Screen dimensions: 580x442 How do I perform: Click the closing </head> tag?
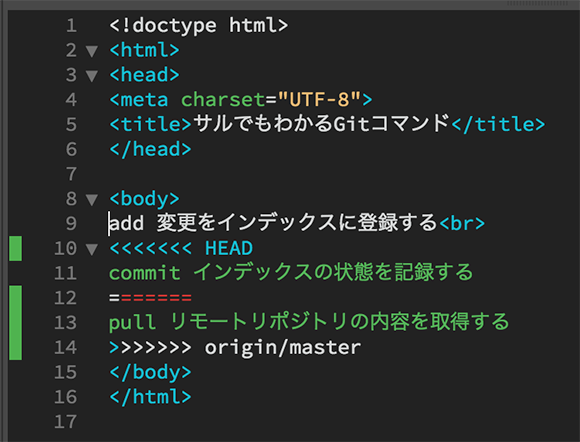point(150,149)
